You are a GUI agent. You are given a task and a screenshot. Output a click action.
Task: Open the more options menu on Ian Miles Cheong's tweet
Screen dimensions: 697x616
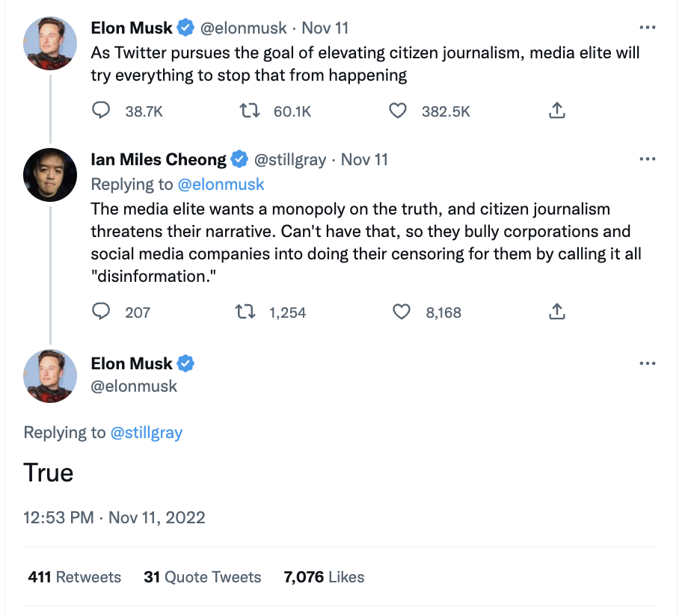(x=648, y=158)
